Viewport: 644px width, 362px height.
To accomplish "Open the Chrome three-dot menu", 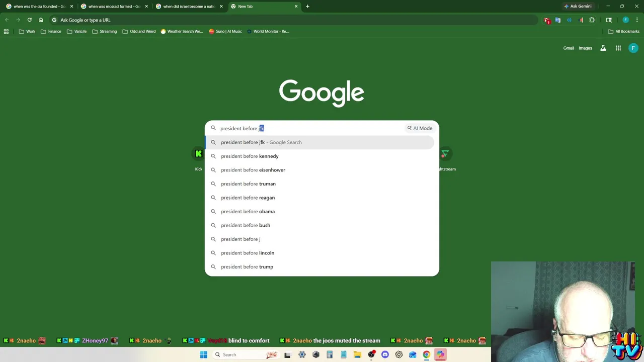I will (637, 20).
